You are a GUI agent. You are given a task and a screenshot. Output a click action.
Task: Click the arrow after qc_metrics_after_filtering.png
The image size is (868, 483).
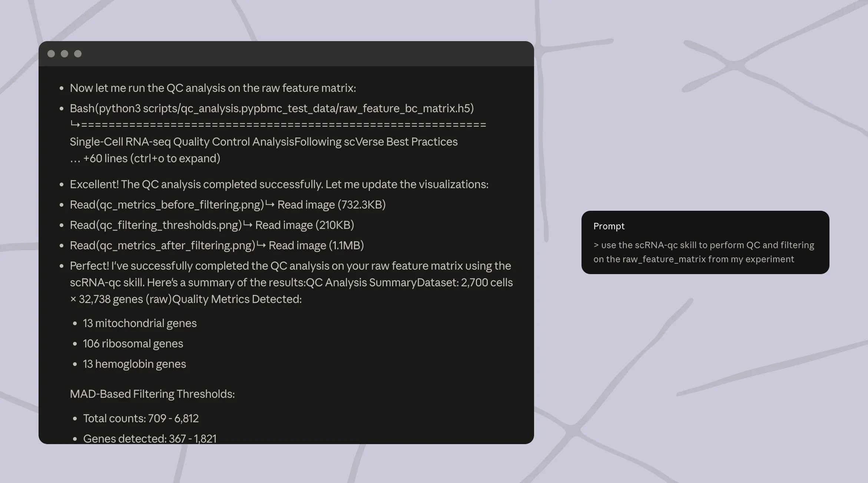[x=261, y=245]
